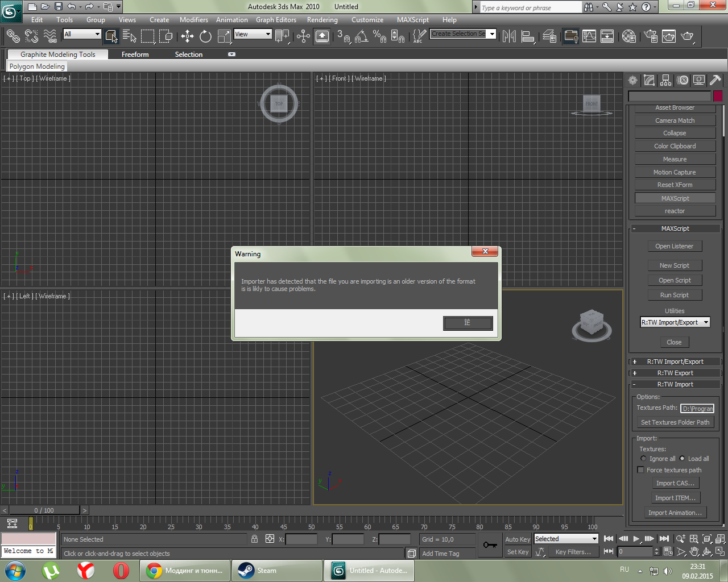The width and height of the screenshot is (728, 582).
Task: Open the Material Editor icon
Action: click(x=629, y=36)
